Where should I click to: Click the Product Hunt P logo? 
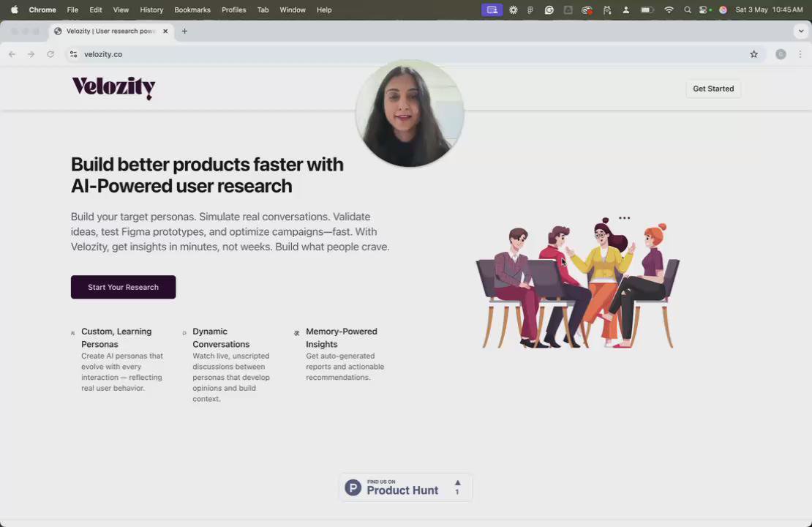coord(353,487)
